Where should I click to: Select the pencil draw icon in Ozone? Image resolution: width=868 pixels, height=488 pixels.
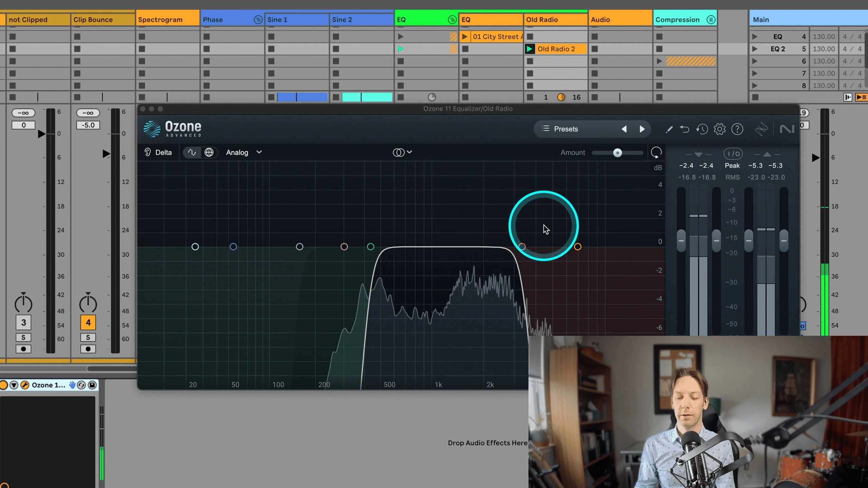(x=669, y=129)
